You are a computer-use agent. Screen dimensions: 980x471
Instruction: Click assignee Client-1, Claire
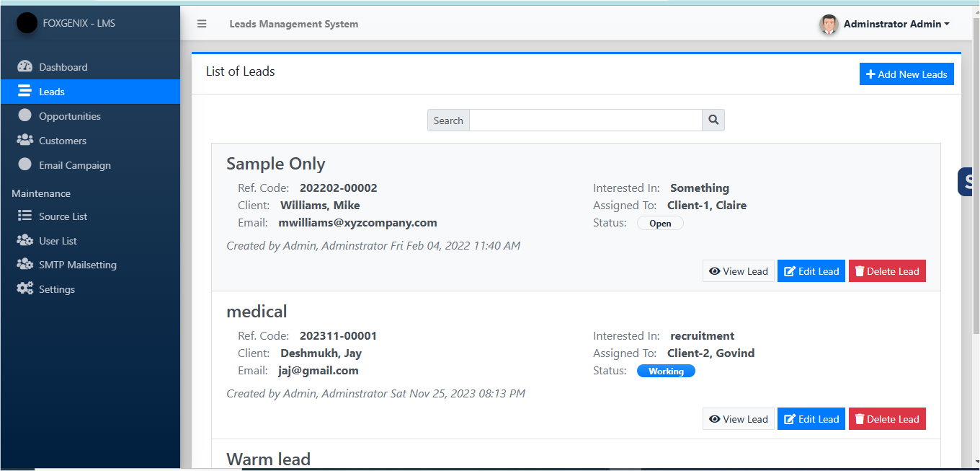click(x=707, y=206)
